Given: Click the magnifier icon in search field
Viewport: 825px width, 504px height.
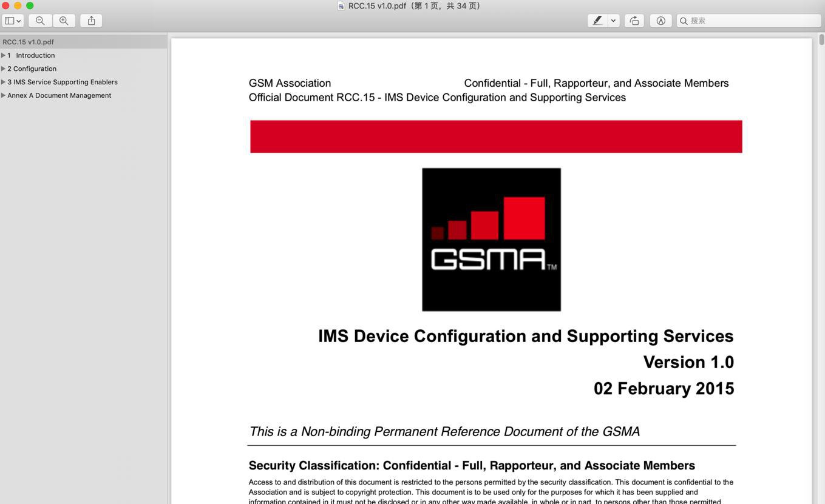Looking at the screenshot, I should [x=684, y=21].
